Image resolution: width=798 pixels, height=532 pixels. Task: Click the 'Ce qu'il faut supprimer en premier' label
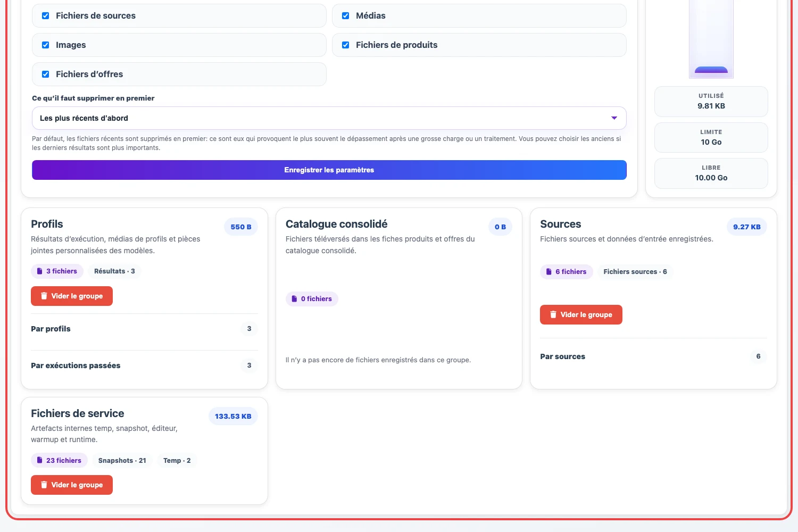coord(93,98)
